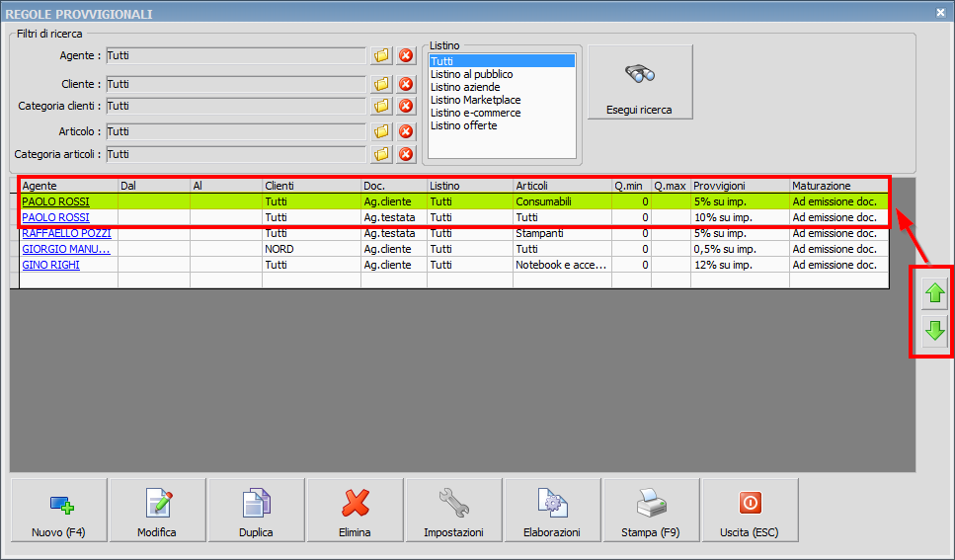Open the folder picker for Categoria clienti
This screenshot has height=560, width=955.
pos(381,106)
